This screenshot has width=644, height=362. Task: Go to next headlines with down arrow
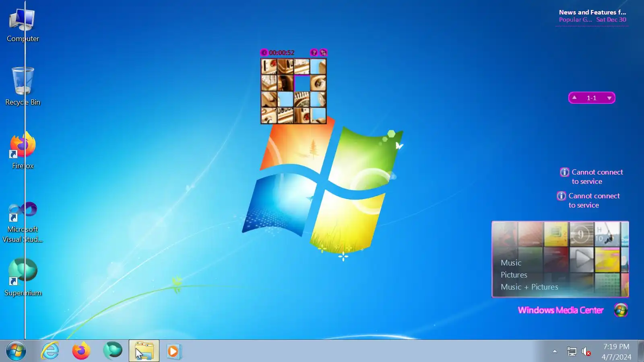[x=609, y=98]
